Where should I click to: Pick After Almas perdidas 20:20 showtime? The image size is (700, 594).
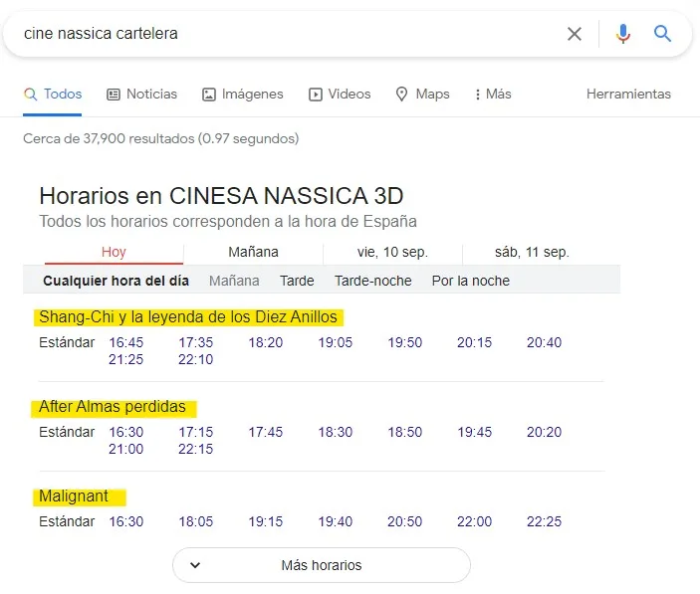[x=544, y=432]
